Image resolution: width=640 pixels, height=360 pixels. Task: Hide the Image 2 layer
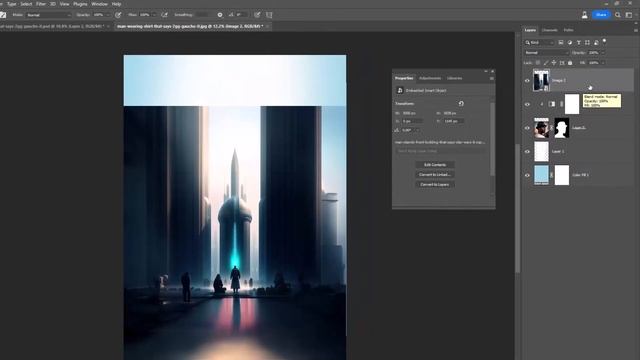[527, 80]
